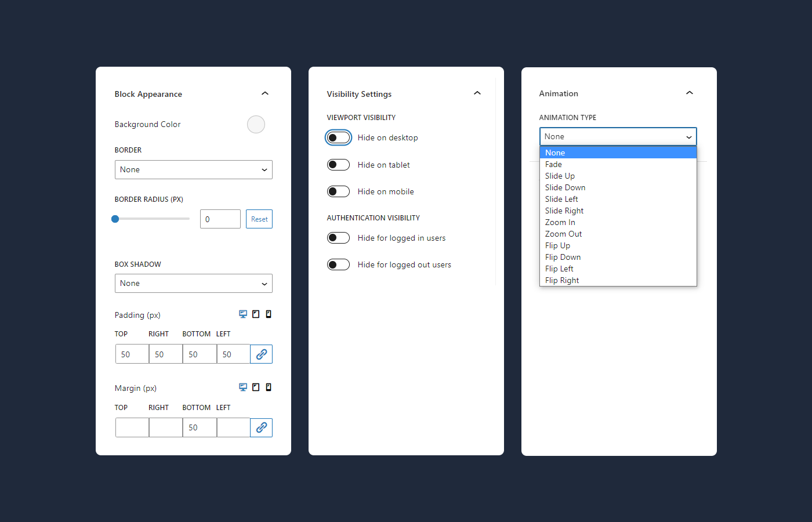Screen dimensions: 812x522
Task: Open the Border dropdown
Action: pos(194,169)
